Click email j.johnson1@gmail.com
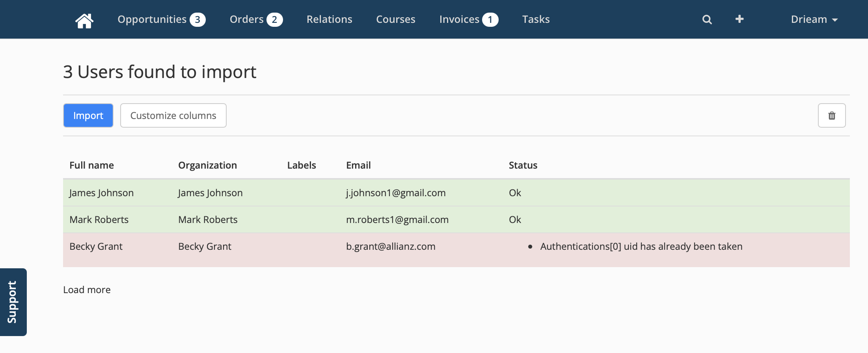 coord(396,193)
